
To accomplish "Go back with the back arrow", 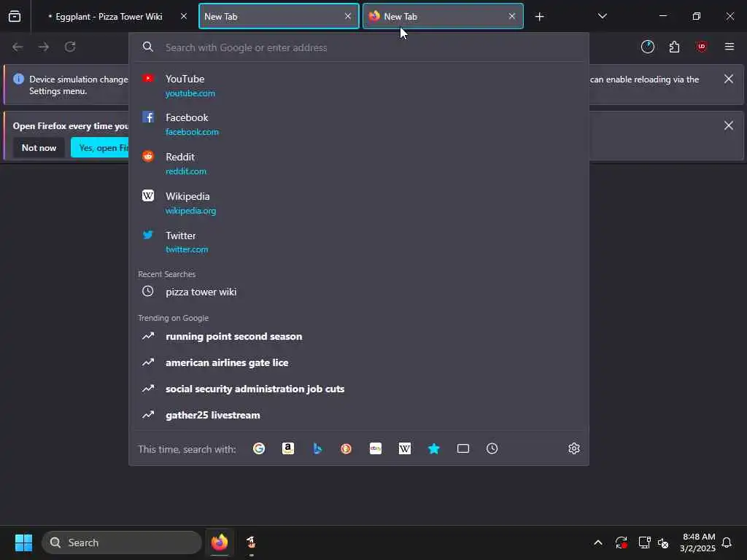I will (18, 47).
